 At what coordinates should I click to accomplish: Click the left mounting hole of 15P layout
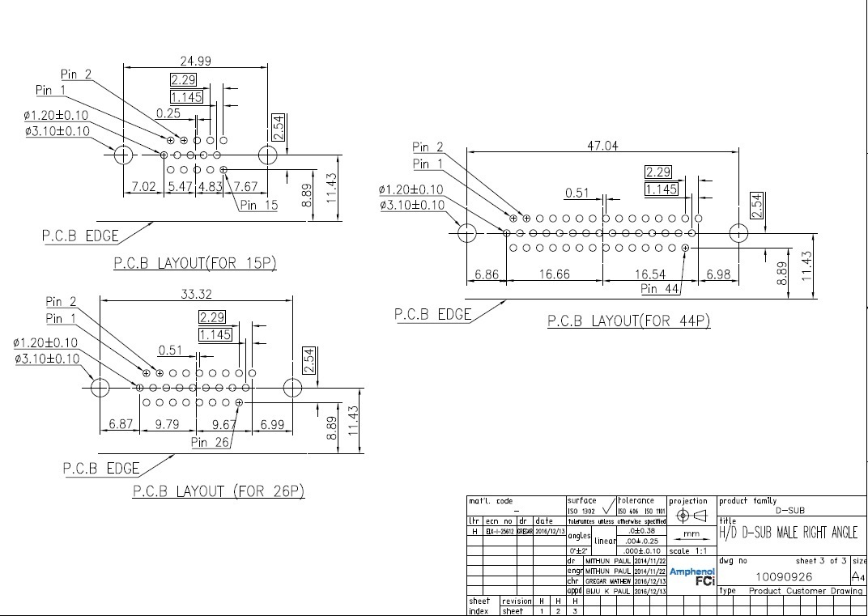pos(123,155)
